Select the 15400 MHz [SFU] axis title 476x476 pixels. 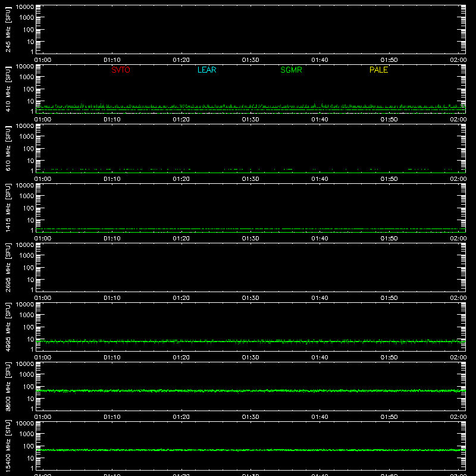tap(8, 446)
